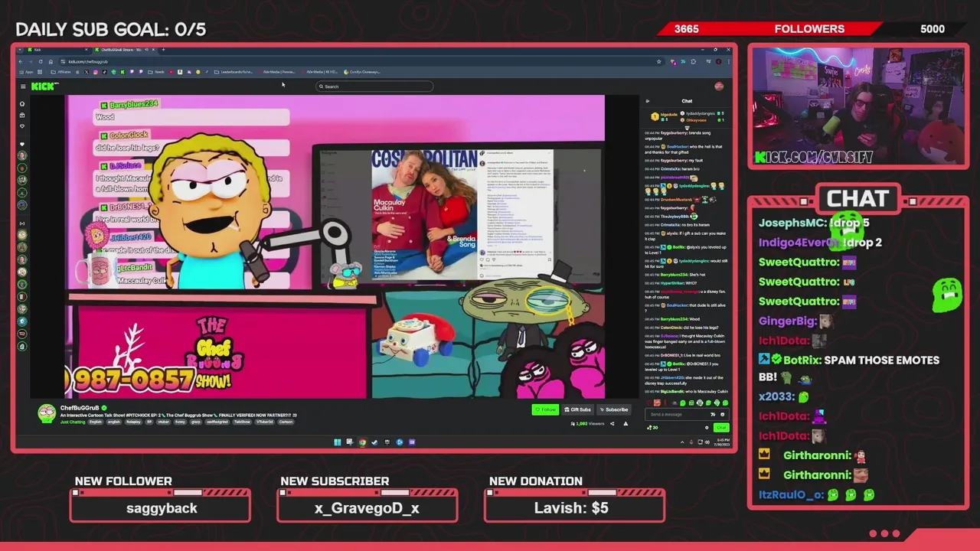Click the ChefBuGGruB channel avatar
This screenshot has width=980, height=551.
tap(47, 413)
